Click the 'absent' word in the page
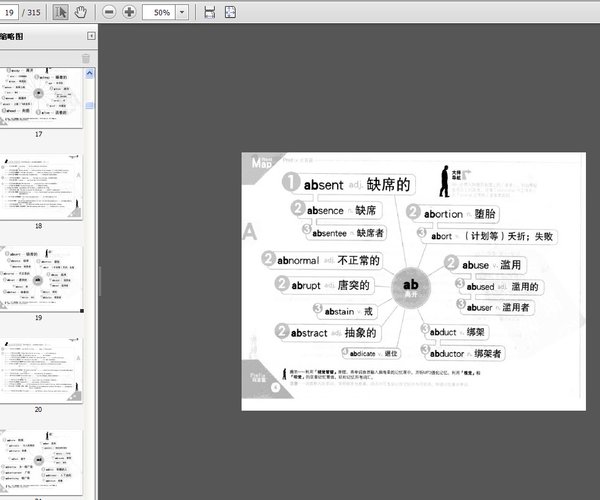The image size is (600, 500). [324, 184]
